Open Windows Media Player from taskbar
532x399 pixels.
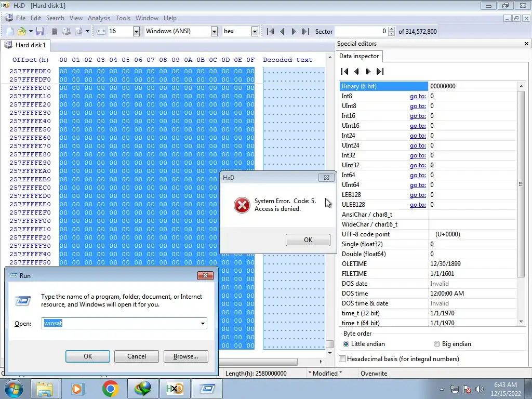click(77, 389)
